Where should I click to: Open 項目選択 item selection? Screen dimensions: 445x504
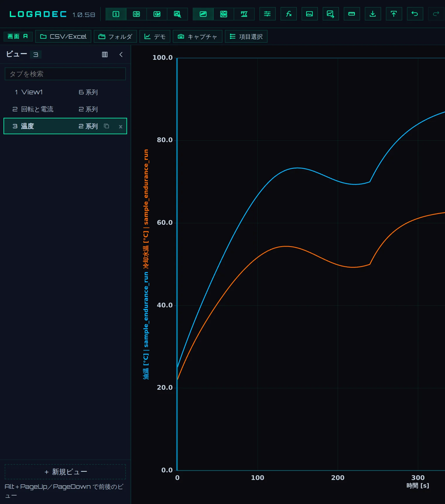pos(246,36)
